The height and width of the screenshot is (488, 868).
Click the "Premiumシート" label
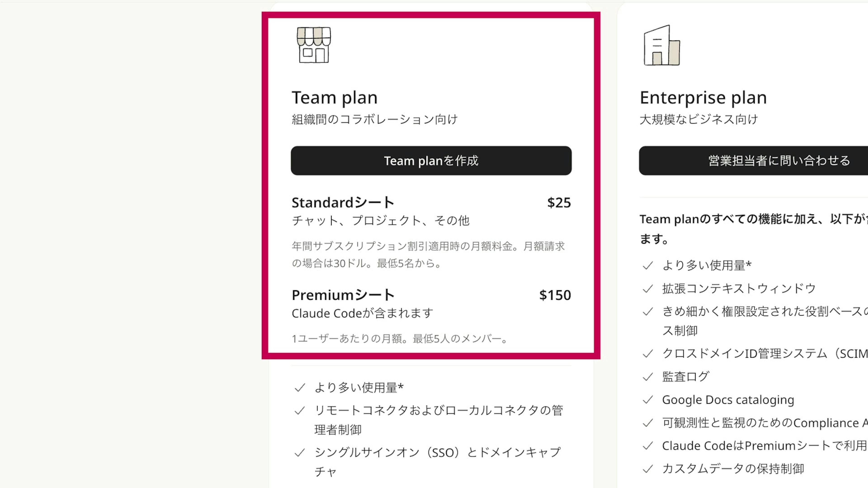tap(343, 295)
